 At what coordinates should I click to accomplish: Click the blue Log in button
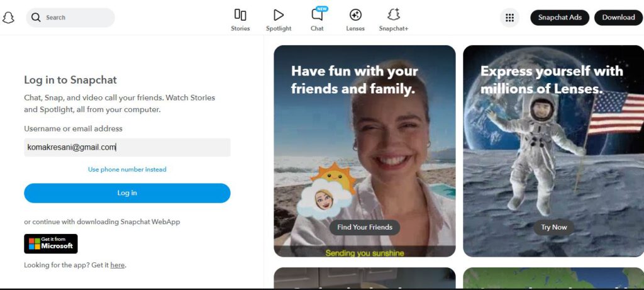127,193
